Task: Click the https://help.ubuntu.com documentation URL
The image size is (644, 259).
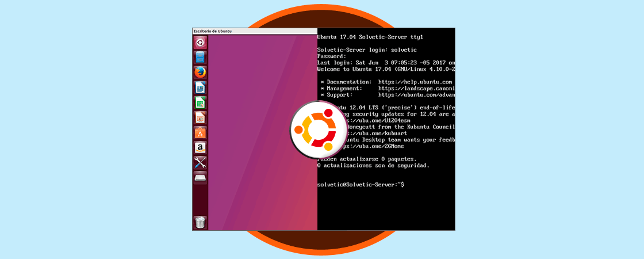Action: 415,82
